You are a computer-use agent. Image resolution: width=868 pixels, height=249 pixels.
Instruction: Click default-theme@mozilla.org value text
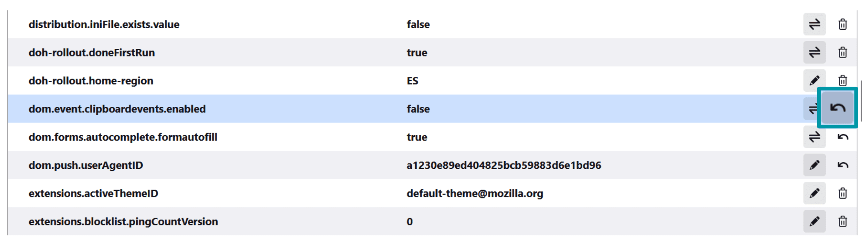point(475,194)
